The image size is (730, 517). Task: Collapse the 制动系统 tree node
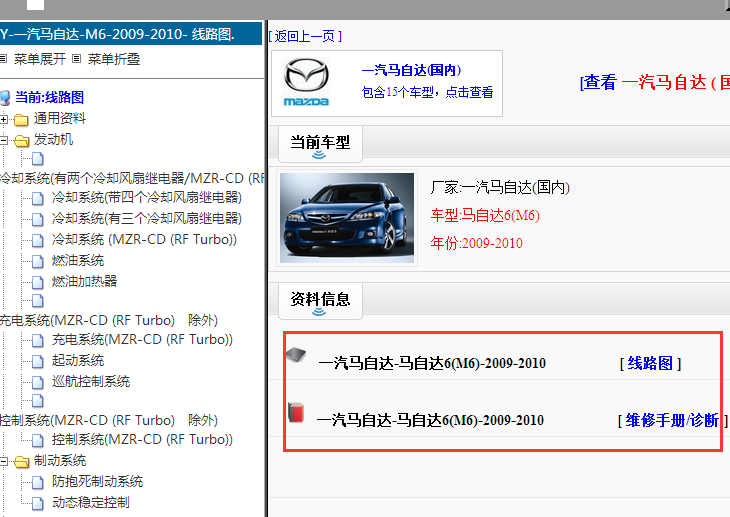[x=4, y=462]
